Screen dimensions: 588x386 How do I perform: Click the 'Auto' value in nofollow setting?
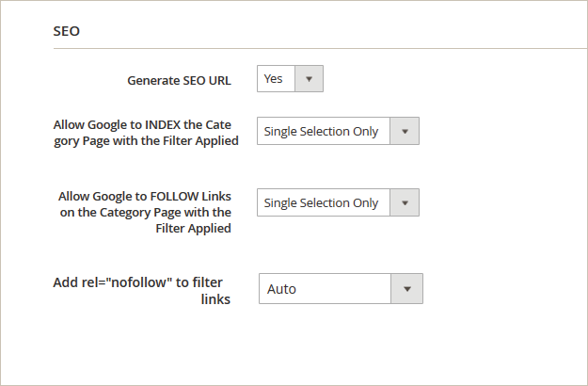pos(281,289)
